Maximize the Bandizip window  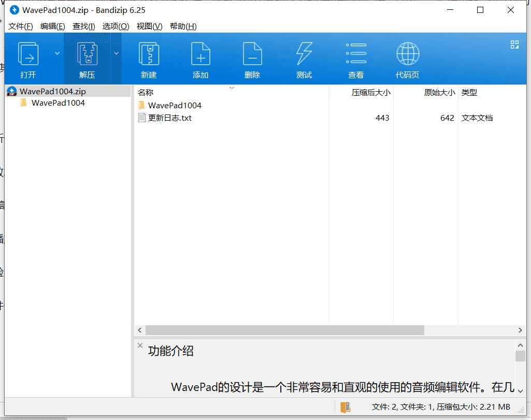(480, 10)
